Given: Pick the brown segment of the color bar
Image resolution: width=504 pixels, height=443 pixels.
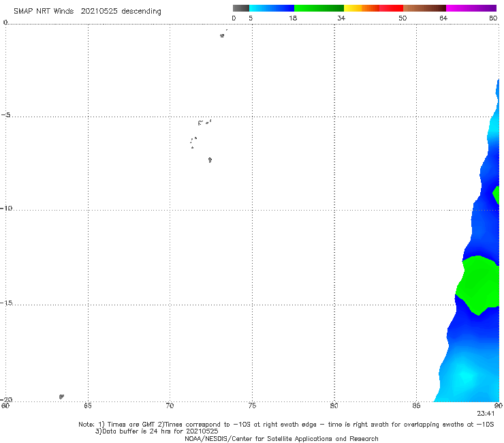Looking at the screenshot, I should tap(424, 8).
